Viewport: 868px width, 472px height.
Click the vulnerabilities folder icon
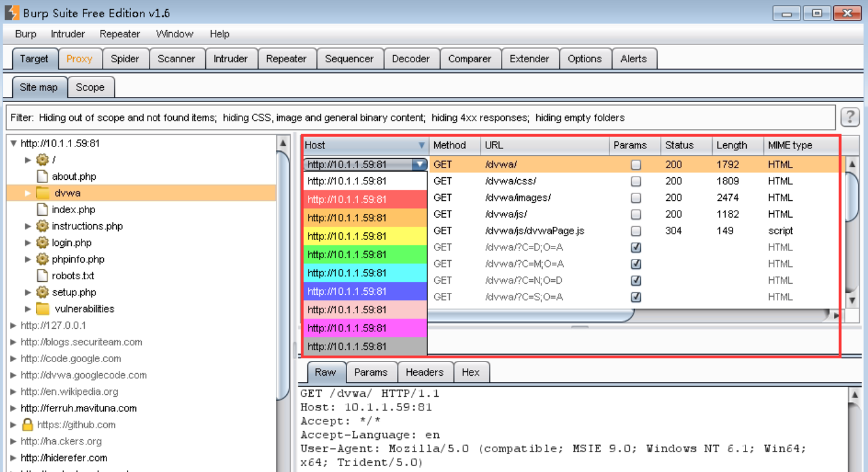coord(43,309)
